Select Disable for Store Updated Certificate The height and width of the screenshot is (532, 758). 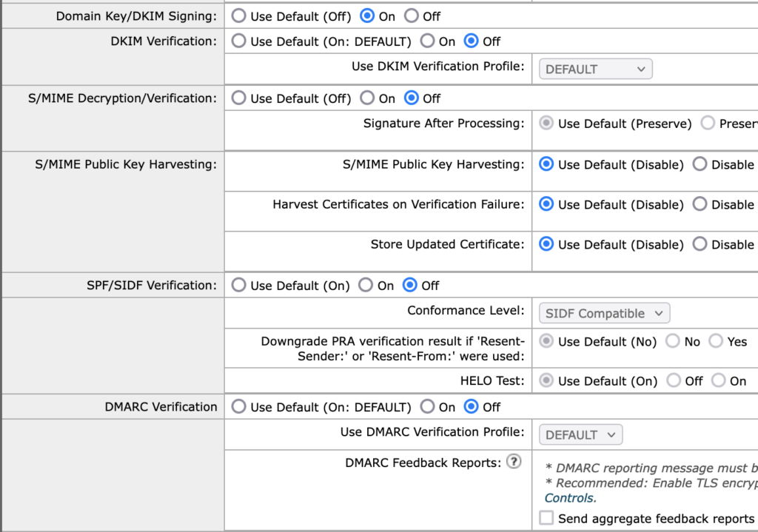tap(700, 244)
